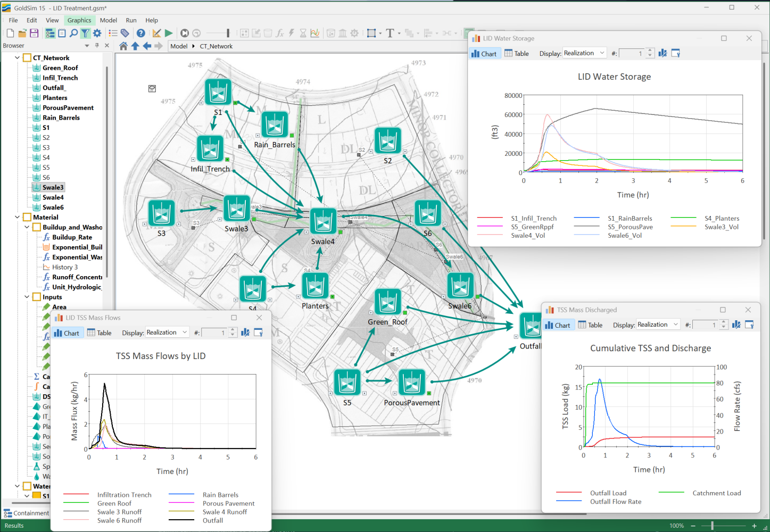This screenshot has height=532, width=770.
Task: Click the magnifier Find icon in toolbar
Action: click(x=73, y=33)
